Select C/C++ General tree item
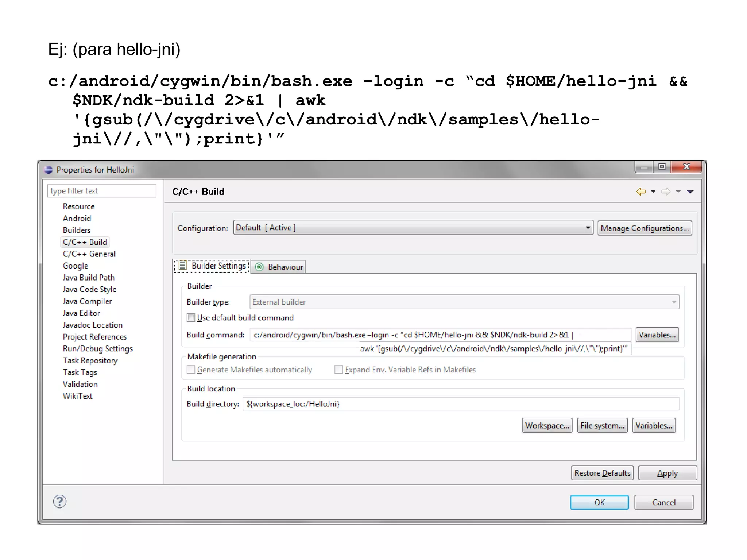 (x=89, y=254)
